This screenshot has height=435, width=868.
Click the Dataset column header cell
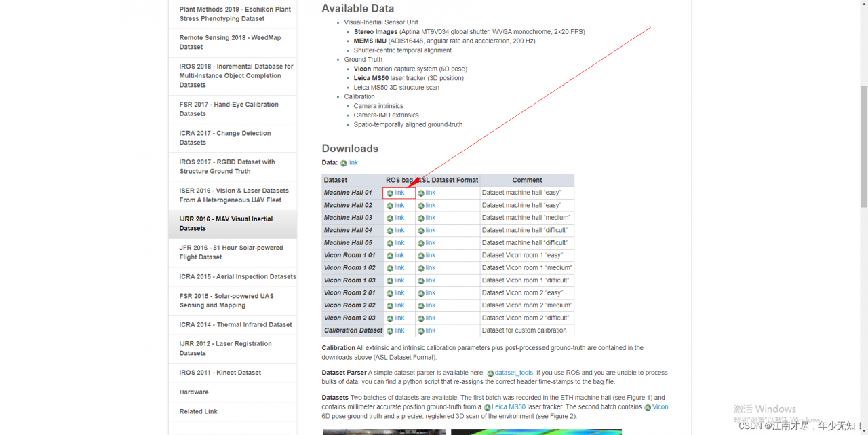point(353,180)
